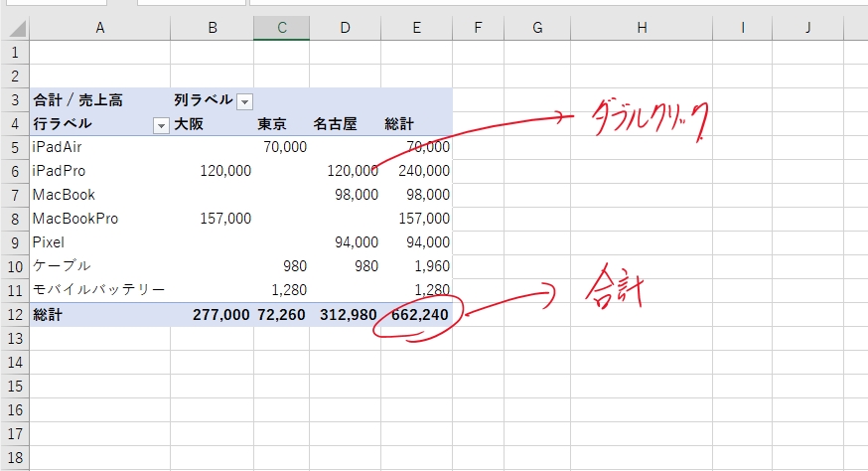868x471 pixels.
Task: Click the Pixel row label cell
Action: tap(99, 242)
